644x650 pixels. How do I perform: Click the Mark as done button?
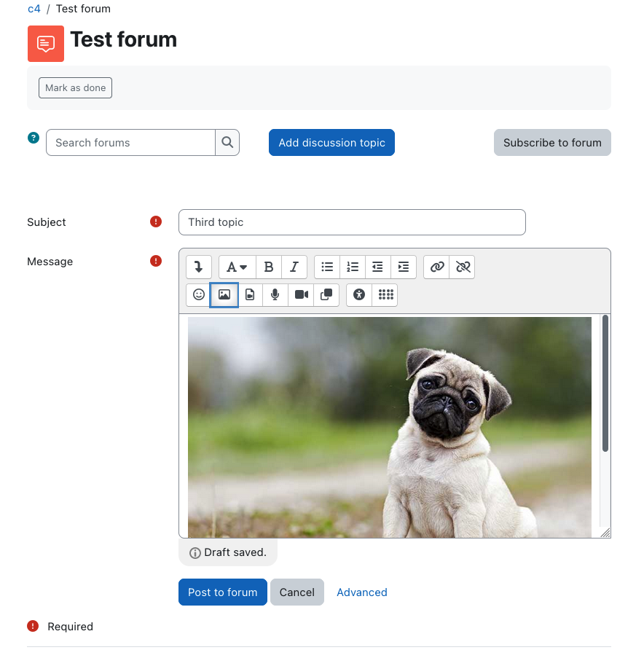tap(76, 88)
